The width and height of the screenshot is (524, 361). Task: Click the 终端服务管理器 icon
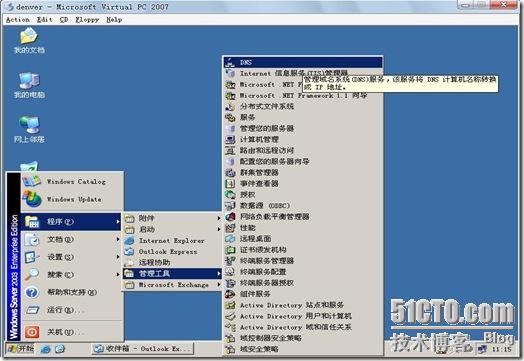(x=230, y=261)
